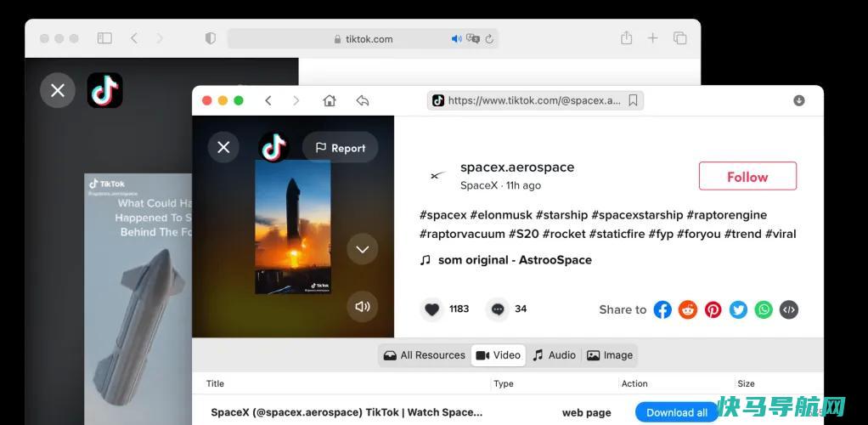The height and width of the screenshot is (425, 868).
Task: Go forward in Safari window toolbar
Action: coord(160,38)
